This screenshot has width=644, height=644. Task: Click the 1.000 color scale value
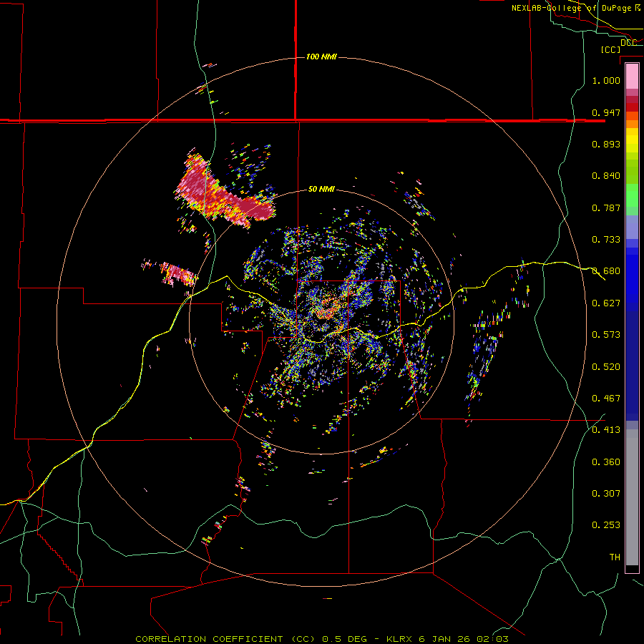(606, 80)
